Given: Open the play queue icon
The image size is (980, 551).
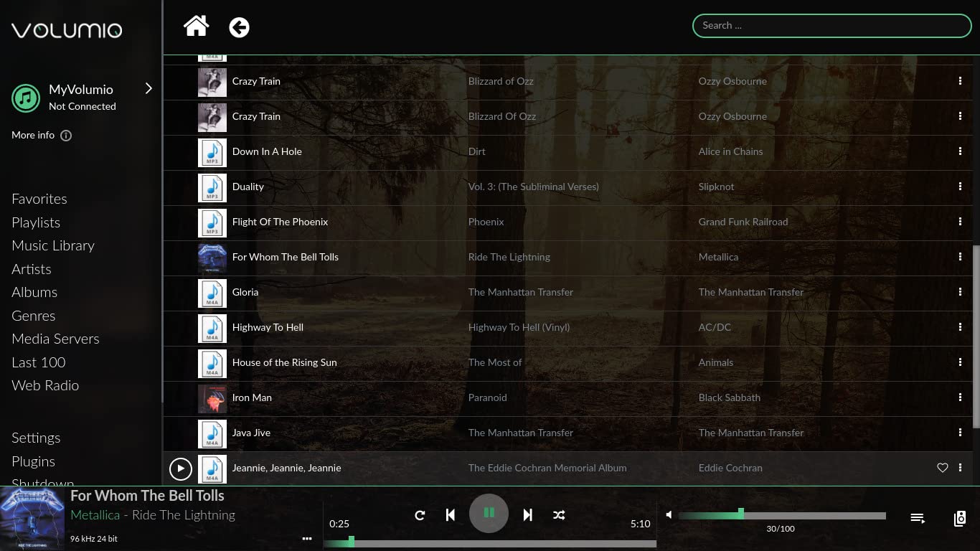Looking at the screenshot, I should (918, 518).
